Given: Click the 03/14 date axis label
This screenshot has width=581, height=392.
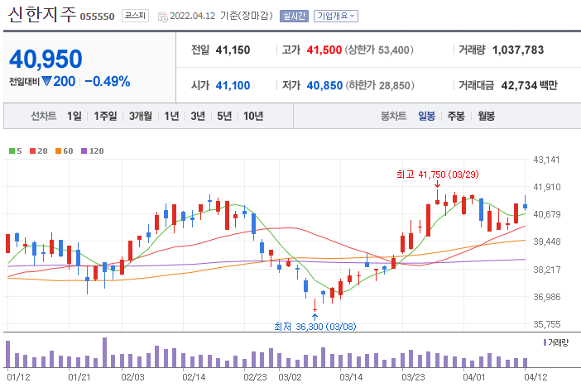Looking at the screenshot, I should [x=351, y=377].
